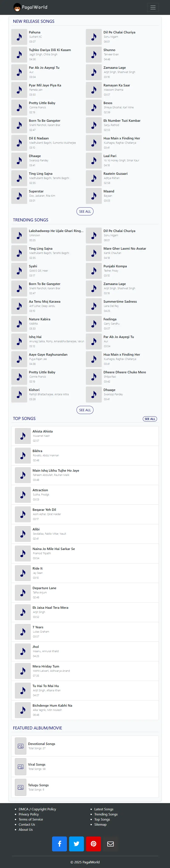Screen dimensions: 170x868
Task: Click See All under Trending Songs
Action: [x=85, y=410]
